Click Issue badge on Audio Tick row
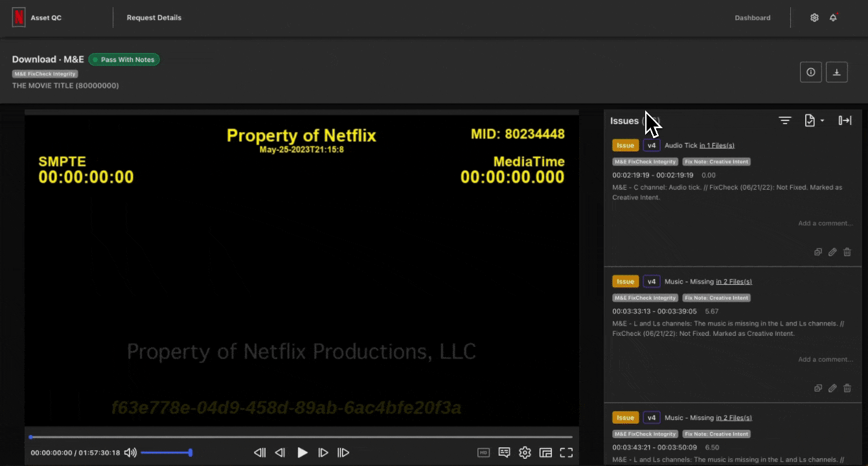Viewport: 868px width, 466px height. point(625,146)
